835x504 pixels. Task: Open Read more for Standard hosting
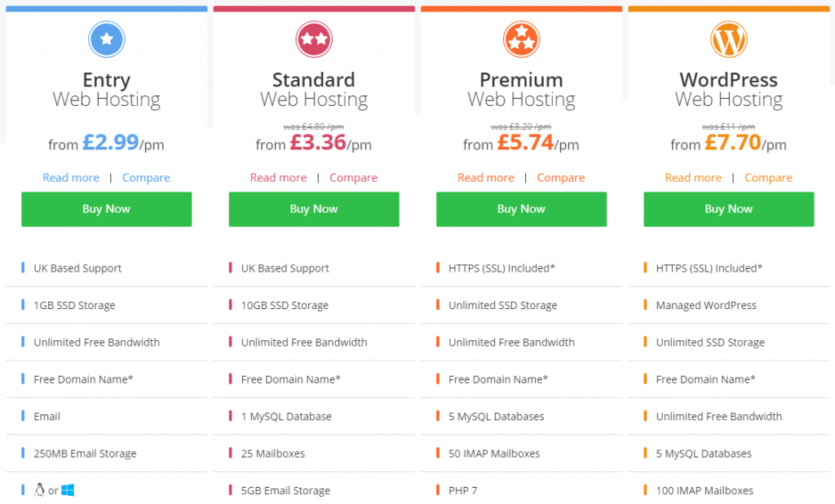(279, 178)
